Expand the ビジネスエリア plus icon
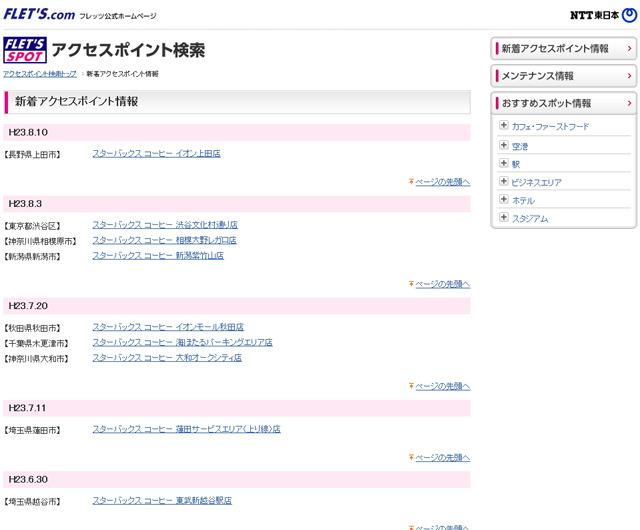Screen dimensions: 640x530 click(x=504, y=181)
